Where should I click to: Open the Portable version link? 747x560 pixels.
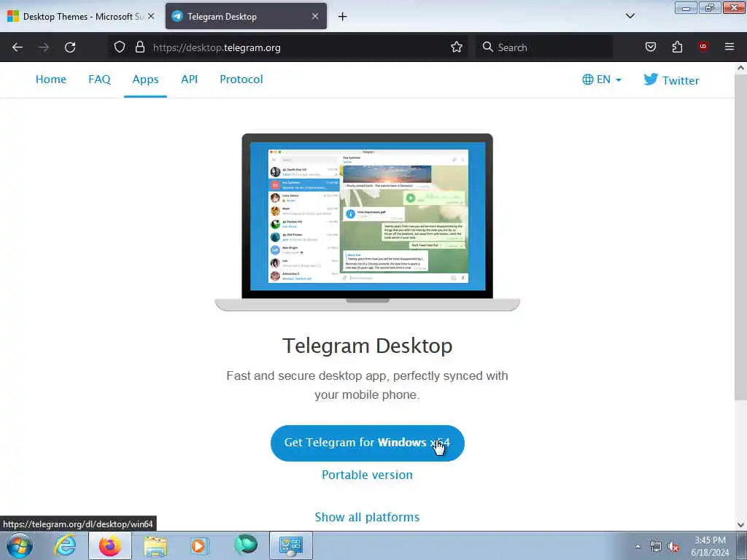[x=368, y=475]
